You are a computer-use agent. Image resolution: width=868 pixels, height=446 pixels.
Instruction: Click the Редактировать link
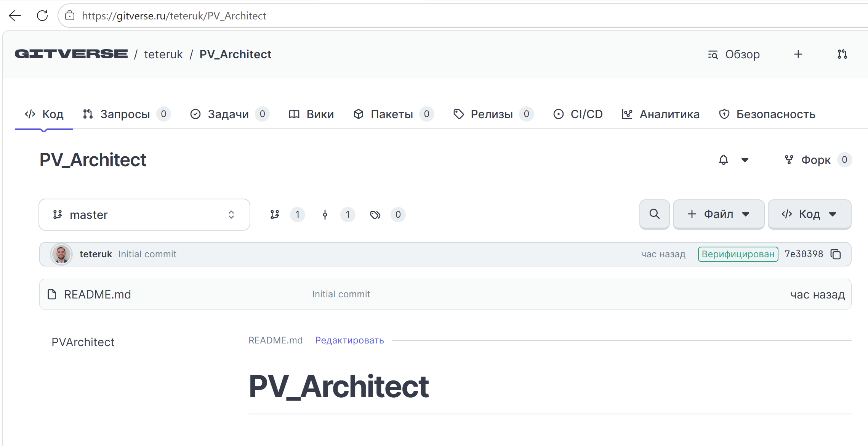pyautogui.click(x=349, y=340)
